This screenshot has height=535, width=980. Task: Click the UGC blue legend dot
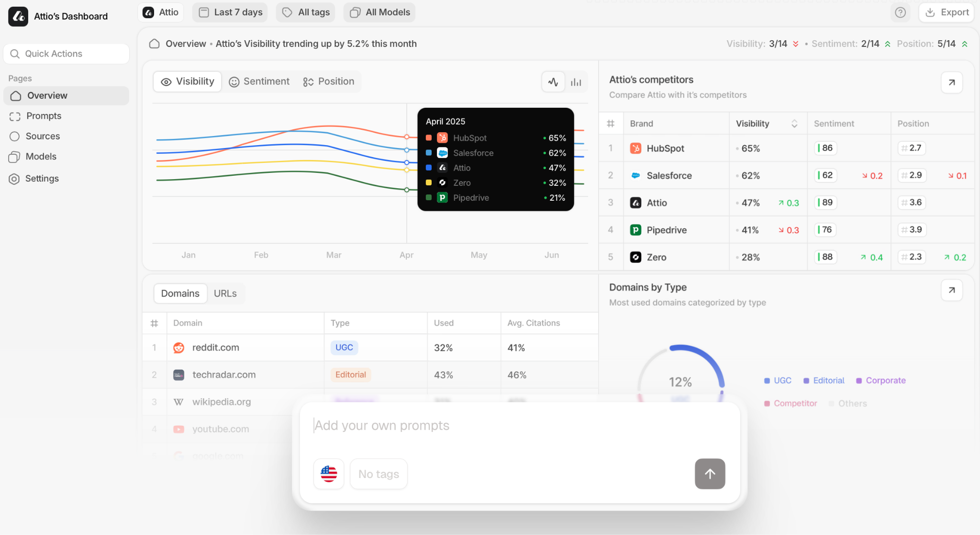(768, 380)
